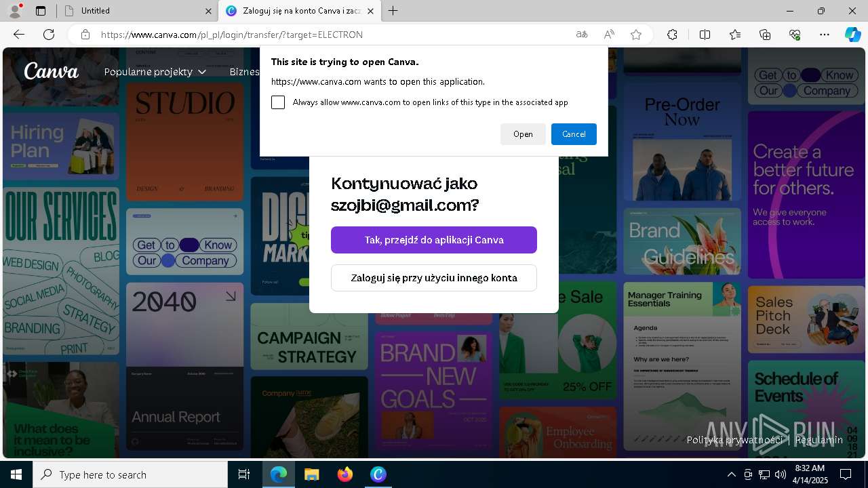Open a new tab with plus
868x488 pixels.
(x=393, y=11)
